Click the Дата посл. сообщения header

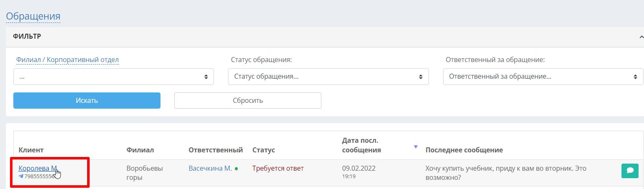(x=361, y=145)
